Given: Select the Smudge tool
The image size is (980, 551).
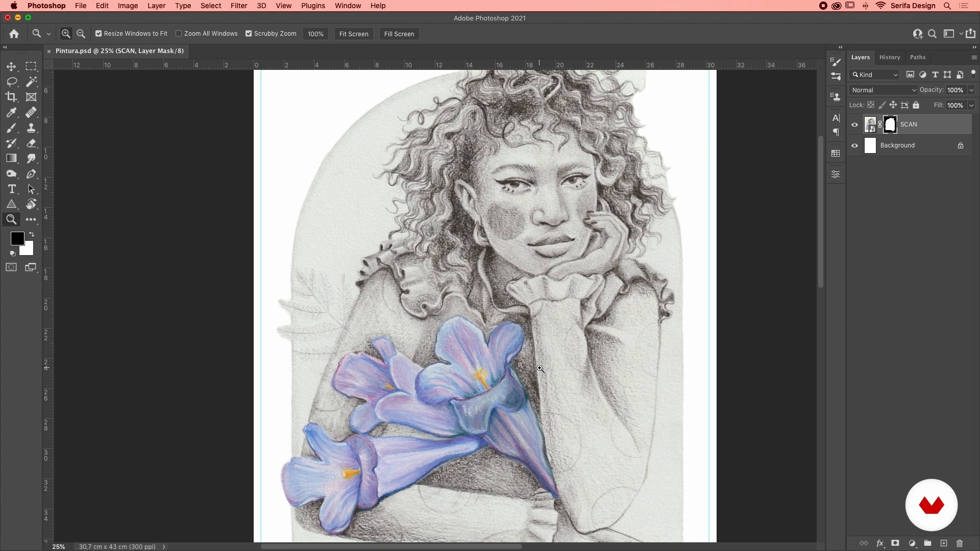Looking at the screenshot, I should (31, 159).
